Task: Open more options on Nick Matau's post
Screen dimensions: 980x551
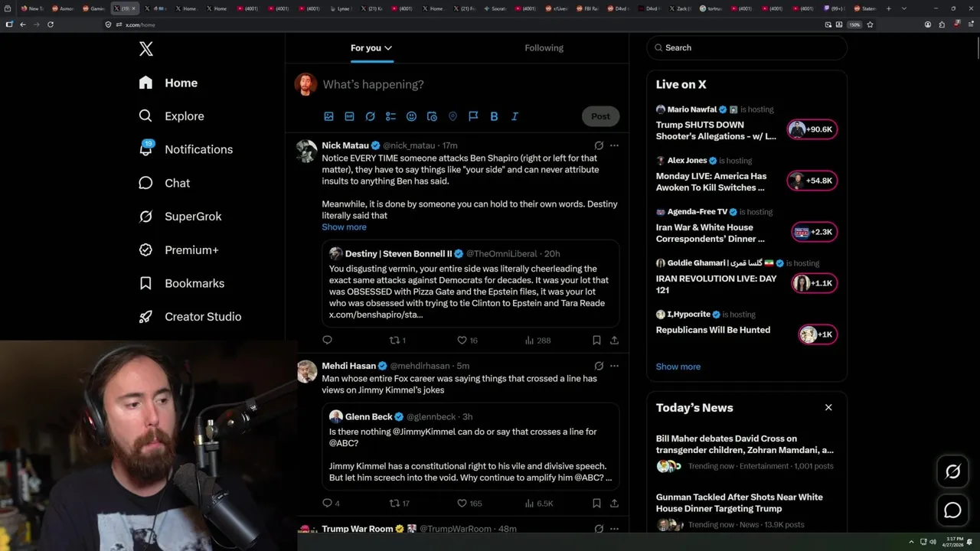Action: (x=614, y=145)
